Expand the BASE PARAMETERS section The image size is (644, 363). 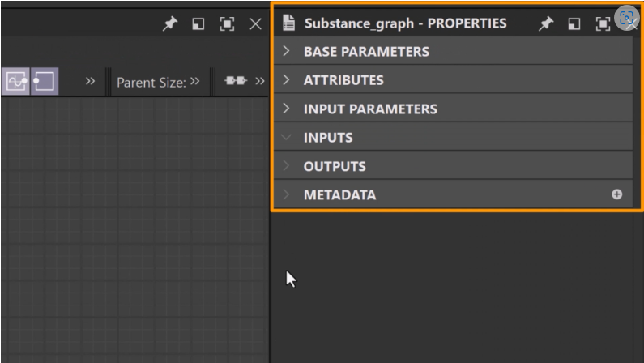286,51
